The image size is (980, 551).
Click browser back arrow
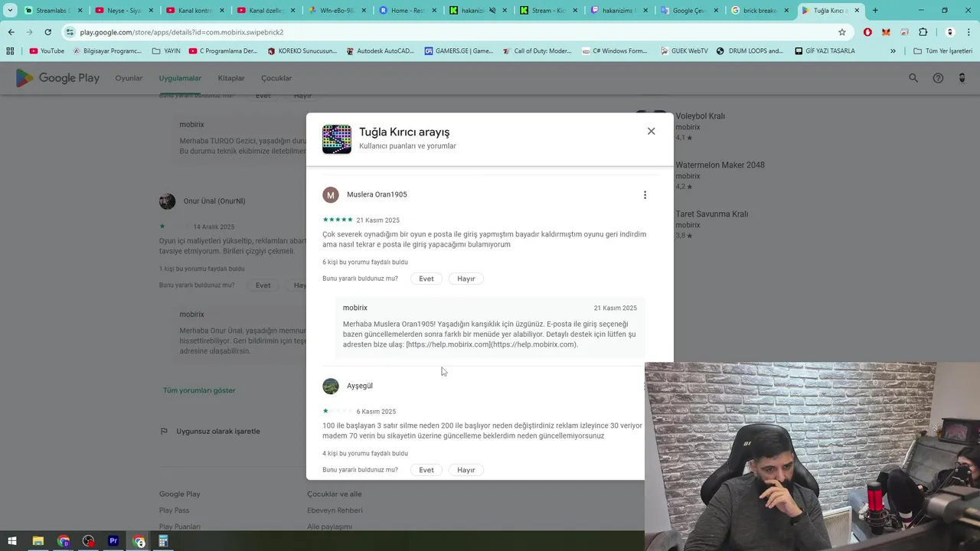click(11, 32)
